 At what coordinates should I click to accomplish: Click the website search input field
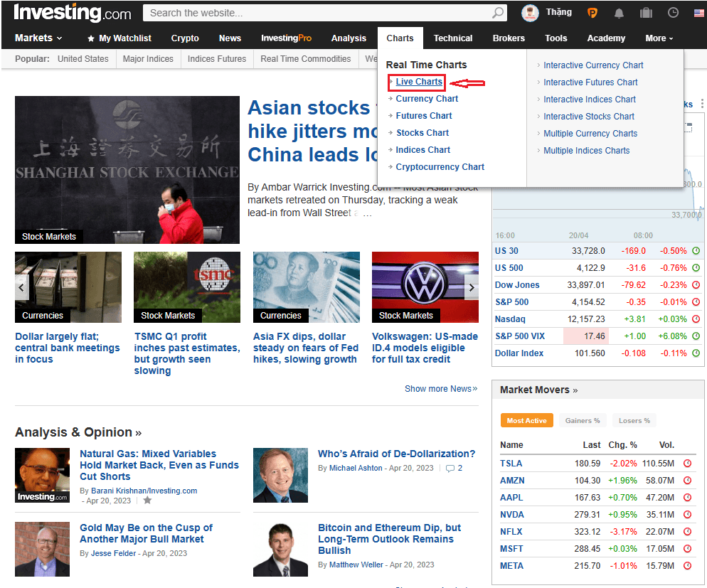(324, 13)
